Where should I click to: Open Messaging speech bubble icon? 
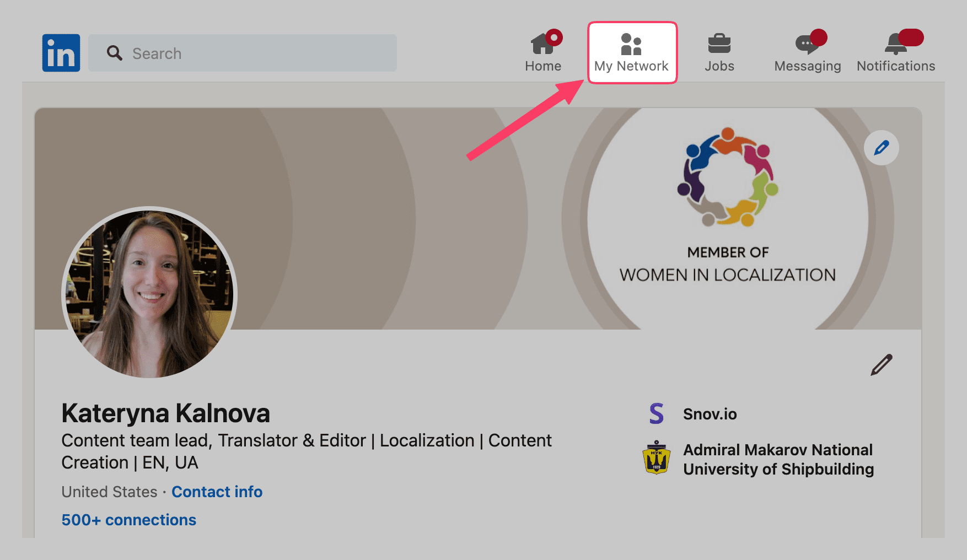807,44
